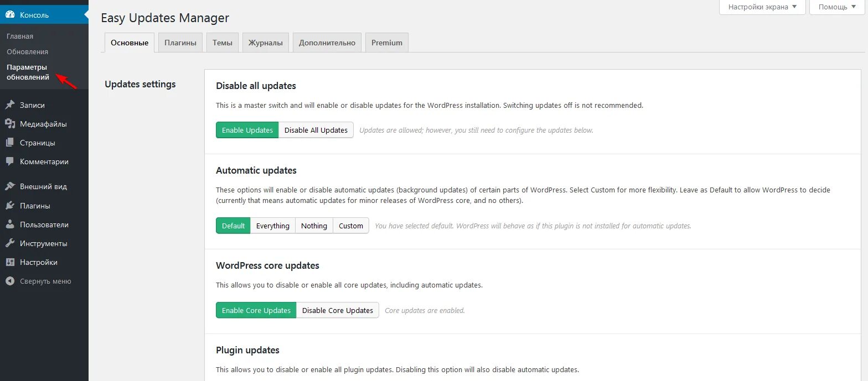Select Enable Updates toggle option
Viewport: 868px width, 381px height.
coord(247,130)
